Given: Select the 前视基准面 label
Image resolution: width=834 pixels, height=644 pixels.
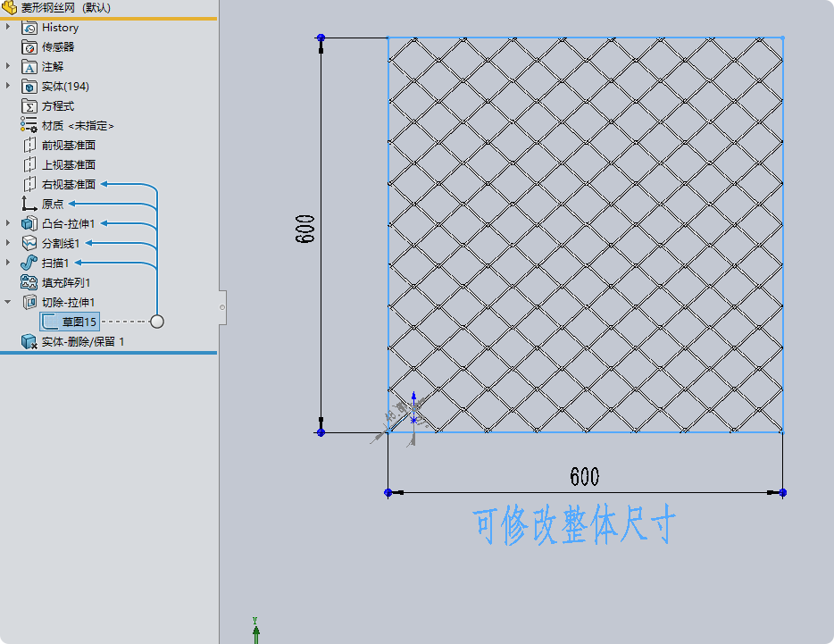Looking at the screenshot, I should 69,146.
